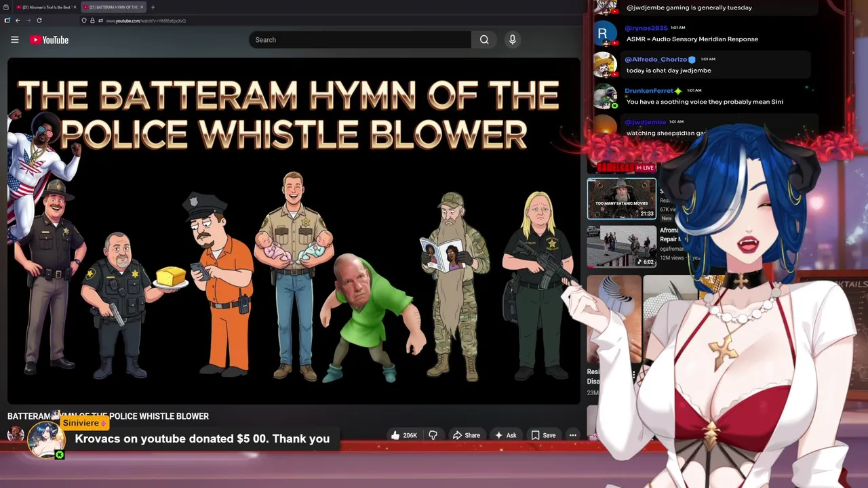Switch to the Afroman's Trial tab

click(46, 7)
